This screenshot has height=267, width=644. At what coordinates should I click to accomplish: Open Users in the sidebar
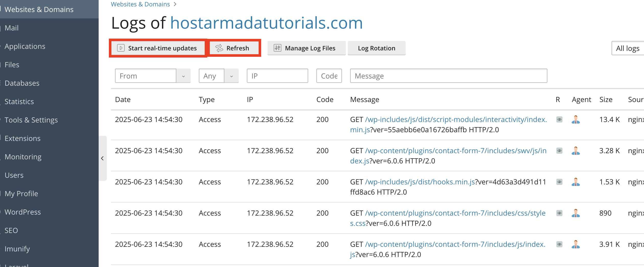49,175
